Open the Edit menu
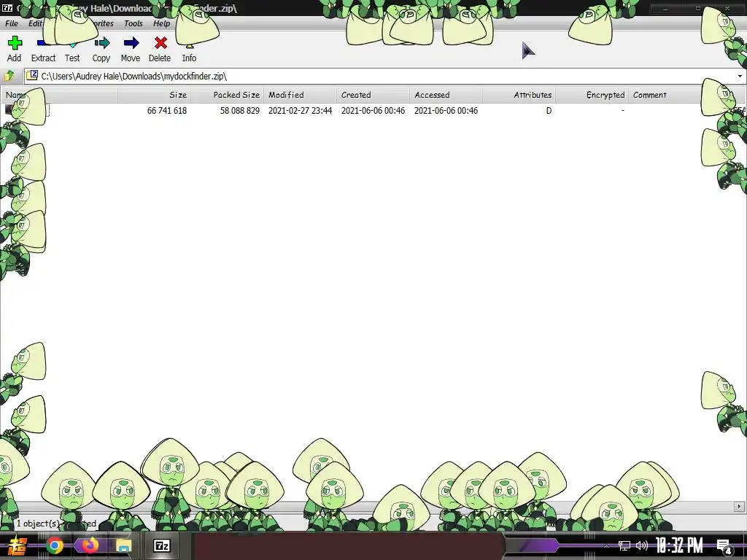This screenshot has width=747, height=560. tap(35, 23)
